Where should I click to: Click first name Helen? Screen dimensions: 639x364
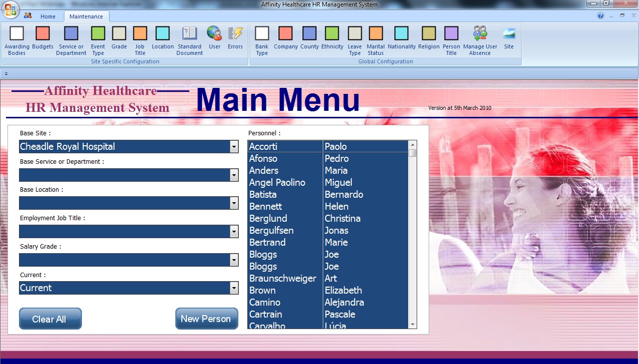click(337, 206)
